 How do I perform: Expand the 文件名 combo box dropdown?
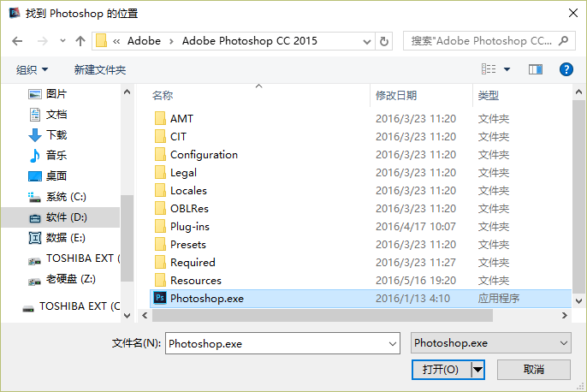(x=393, y=344)
